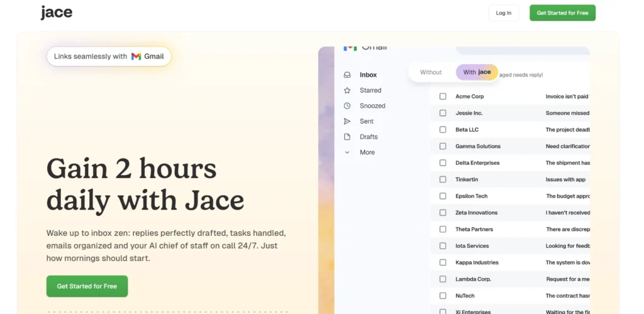This screenshot has height=314, width=644.
Task: Click the Drafts document icon
Action: pyautogui.click(x=347, y=137)
